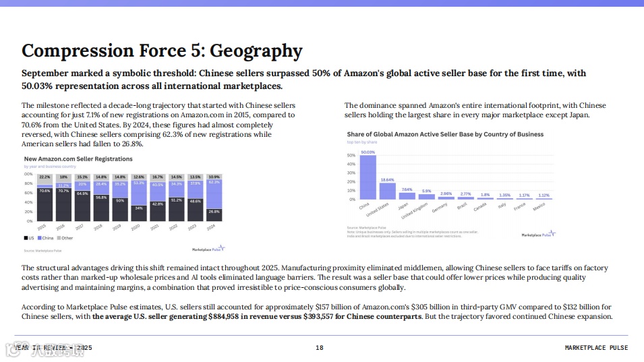Click the 10.9% Other segment for 2024
This screenshot has width=644, height=362.
click(214, 177)
